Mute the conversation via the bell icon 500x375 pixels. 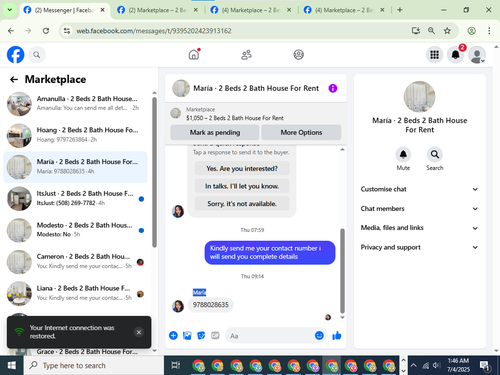403,154
